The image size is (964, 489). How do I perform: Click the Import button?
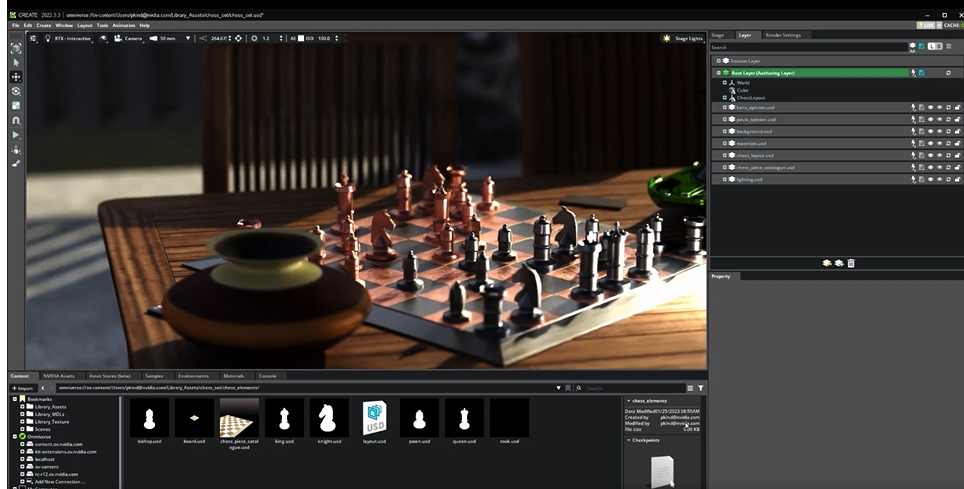22,388
